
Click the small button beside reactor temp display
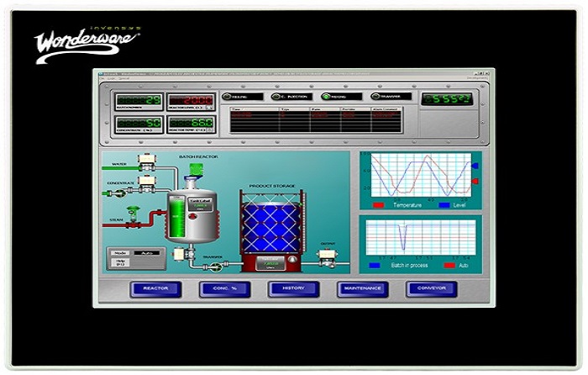(x=209, y=130)
